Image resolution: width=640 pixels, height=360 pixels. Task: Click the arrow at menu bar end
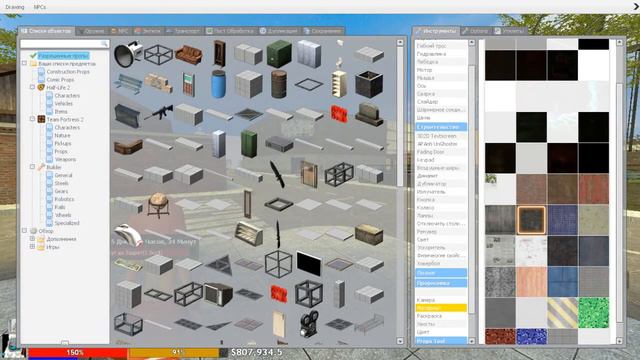pyautogui.click(x=636, y=6)
